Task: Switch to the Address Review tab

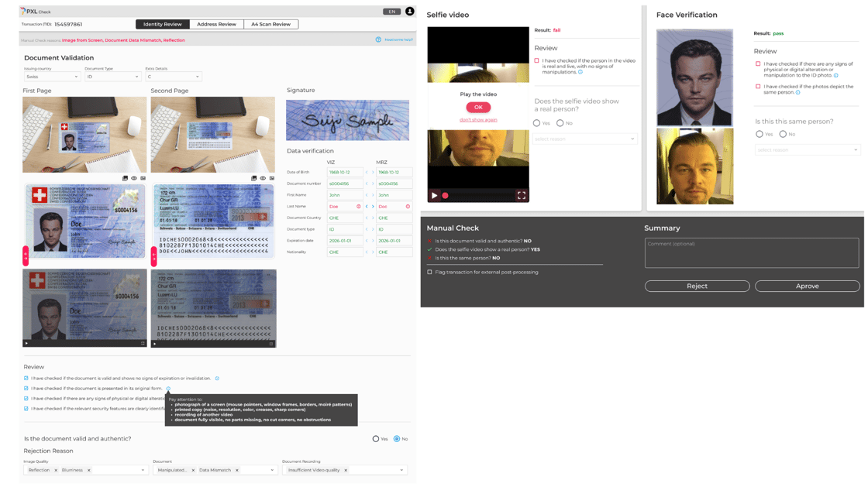Action: (x=216, y=24)
